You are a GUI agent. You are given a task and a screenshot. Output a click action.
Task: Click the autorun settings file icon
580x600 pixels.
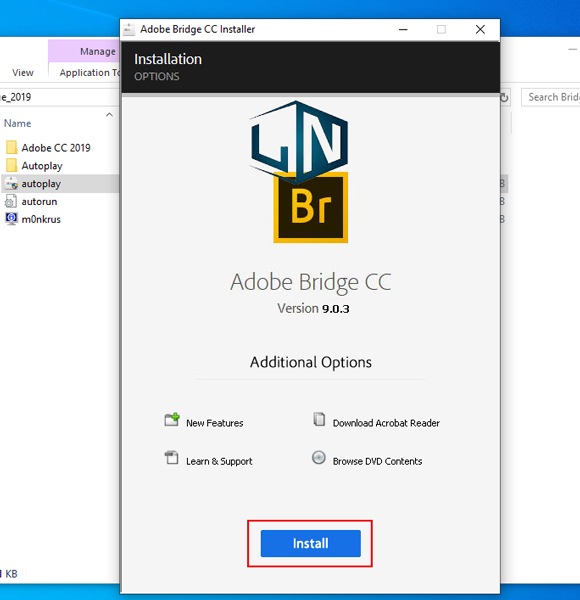11,201
